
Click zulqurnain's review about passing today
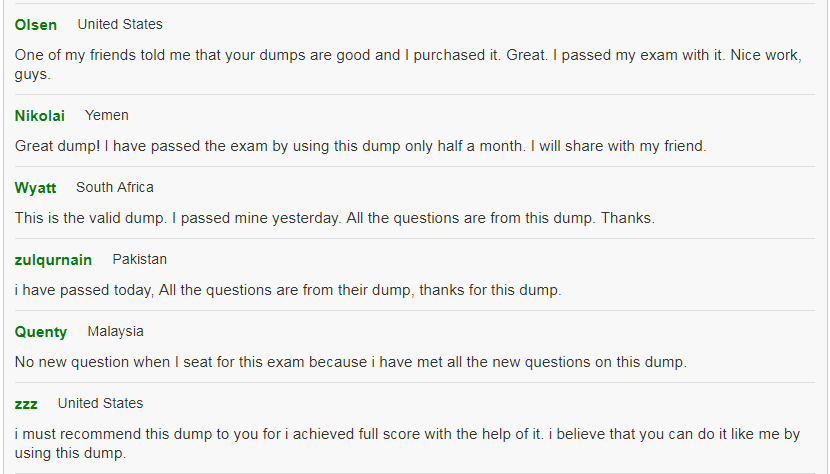pyautogui.click(x=288, y=290)
